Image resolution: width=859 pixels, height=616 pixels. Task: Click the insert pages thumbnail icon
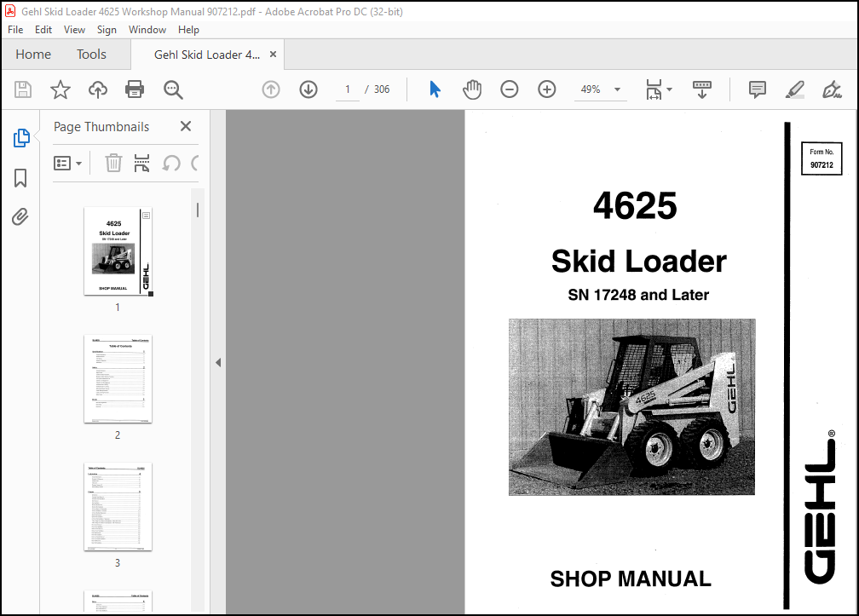(141, 163)
